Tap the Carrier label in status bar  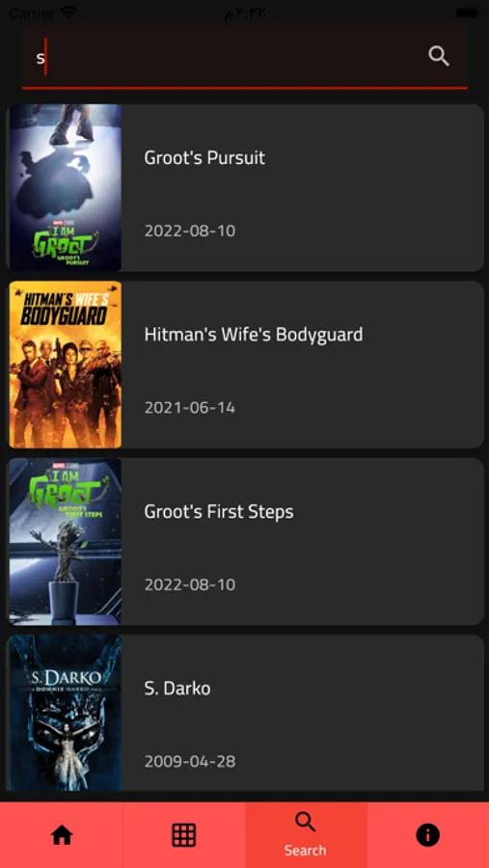click(x=31, y=13)
